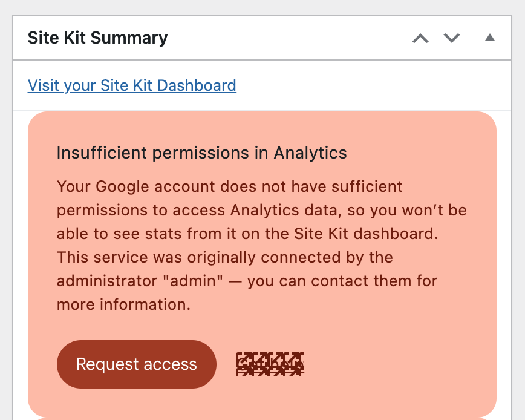Open the Get help link next to Request access
The height and width of the screenshot is (420, 525).
pos(269,363)
